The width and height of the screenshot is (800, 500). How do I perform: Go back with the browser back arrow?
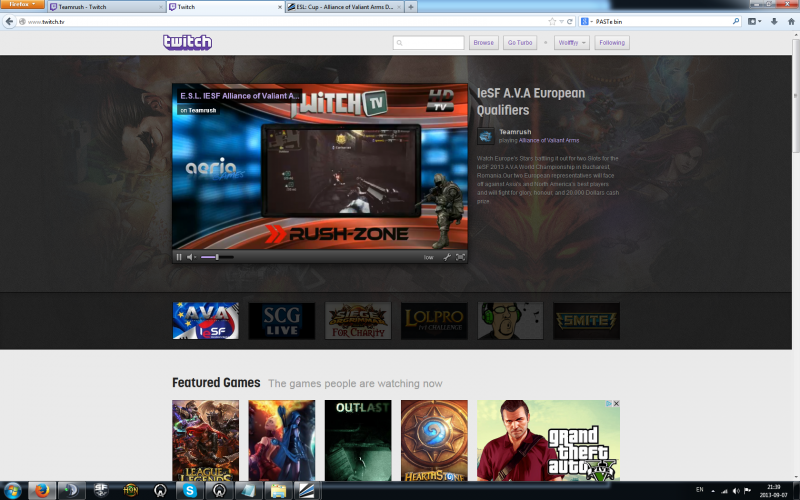(x=9, y=21)
